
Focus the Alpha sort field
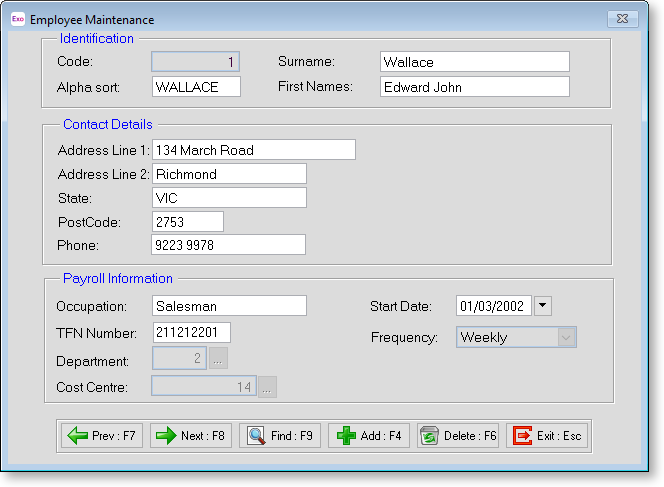point(196,87)
